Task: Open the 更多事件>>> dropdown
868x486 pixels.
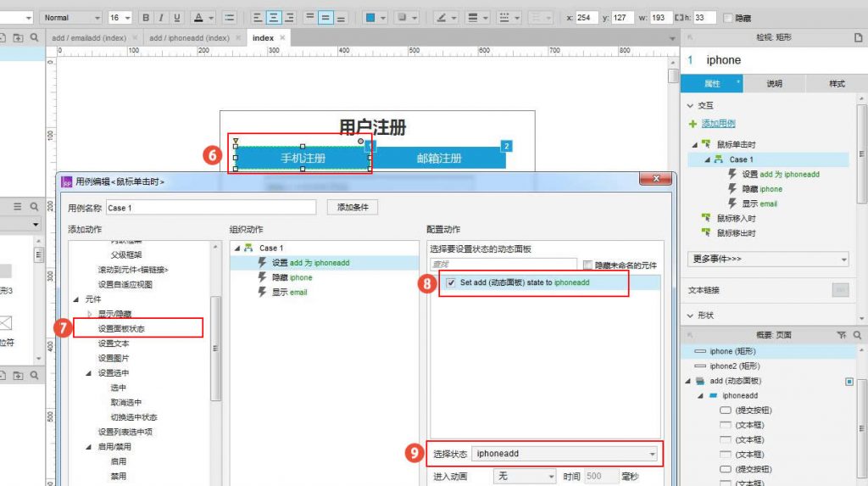Action: (768, 259)
